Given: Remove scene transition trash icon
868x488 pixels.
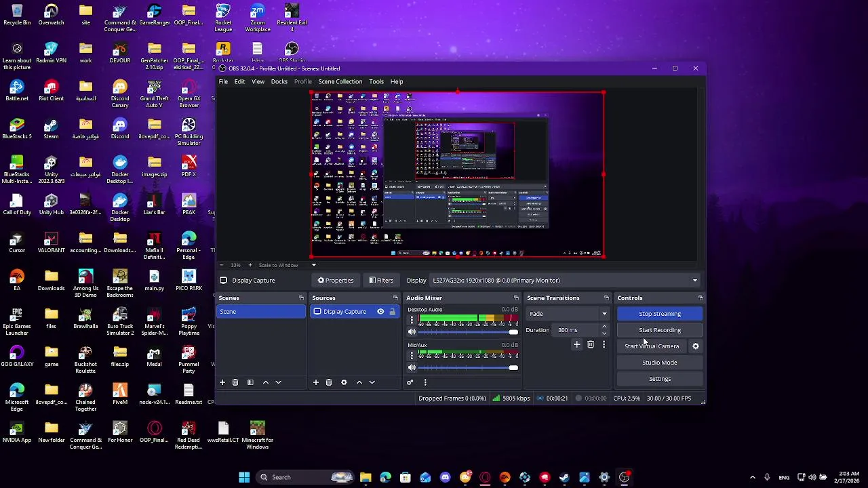Looking at the screenshot, I should (591, 345).
